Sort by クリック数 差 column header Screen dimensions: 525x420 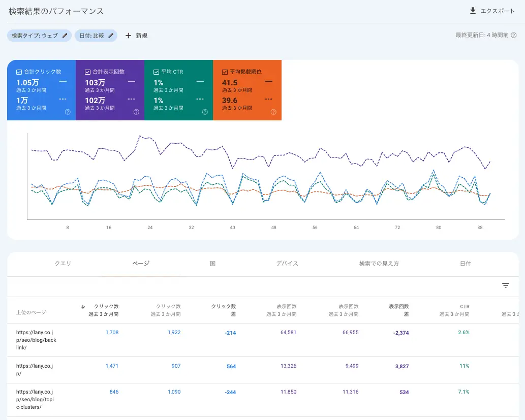click(x=223, y=310)
